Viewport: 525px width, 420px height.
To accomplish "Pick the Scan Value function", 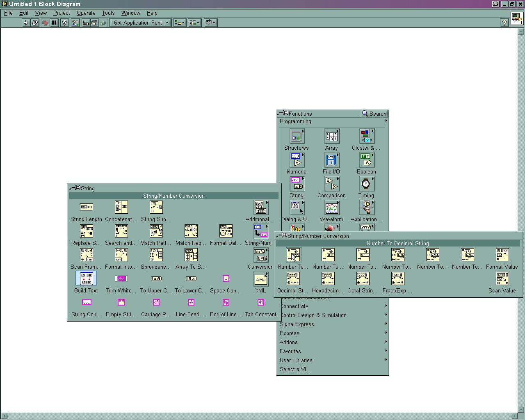I will (x=502, y=279).
